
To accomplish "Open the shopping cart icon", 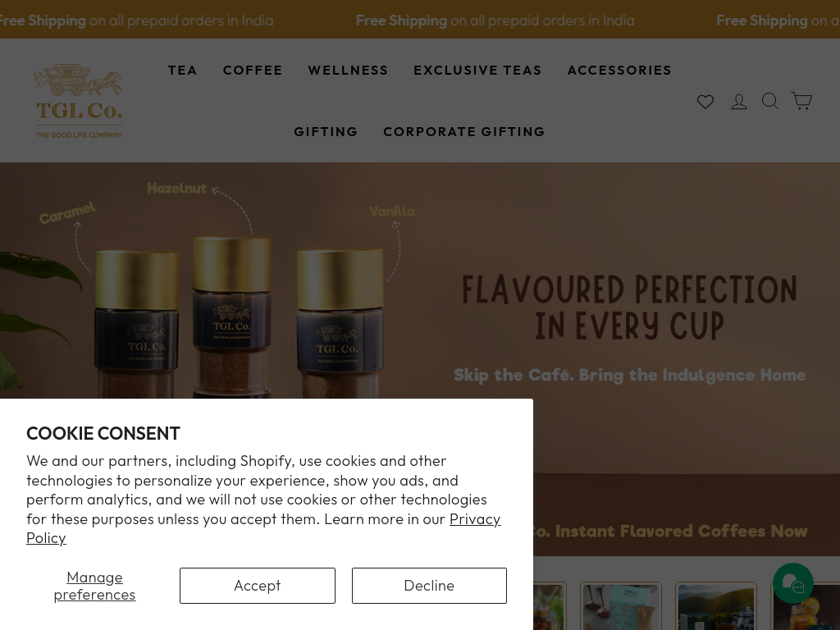I will (x=801, y=101).
